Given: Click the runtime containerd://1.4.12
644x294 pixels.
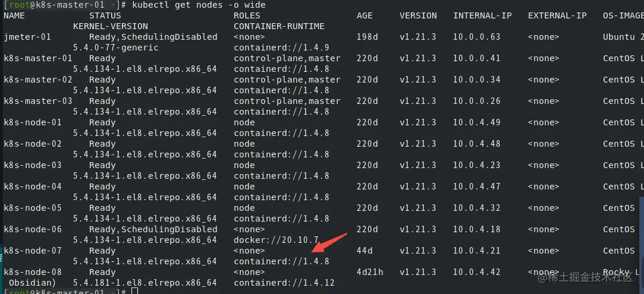Looking at the screenshot, I should coord(284,283).
